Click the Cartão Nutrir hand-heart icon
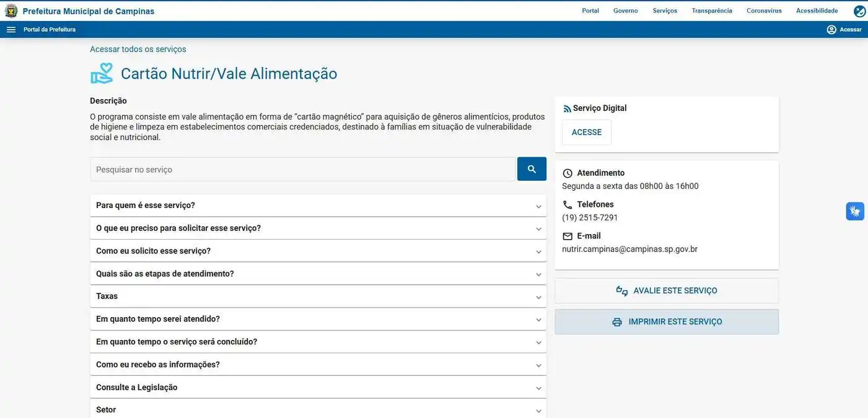Viewport: 868px width, 418px height. (x=102, y=73)
